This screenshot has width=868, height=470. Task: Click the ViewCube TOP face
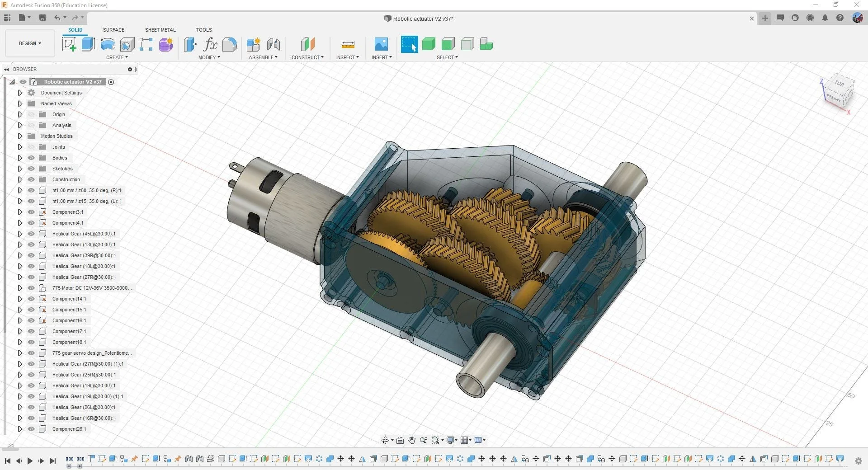click(840, 84)
